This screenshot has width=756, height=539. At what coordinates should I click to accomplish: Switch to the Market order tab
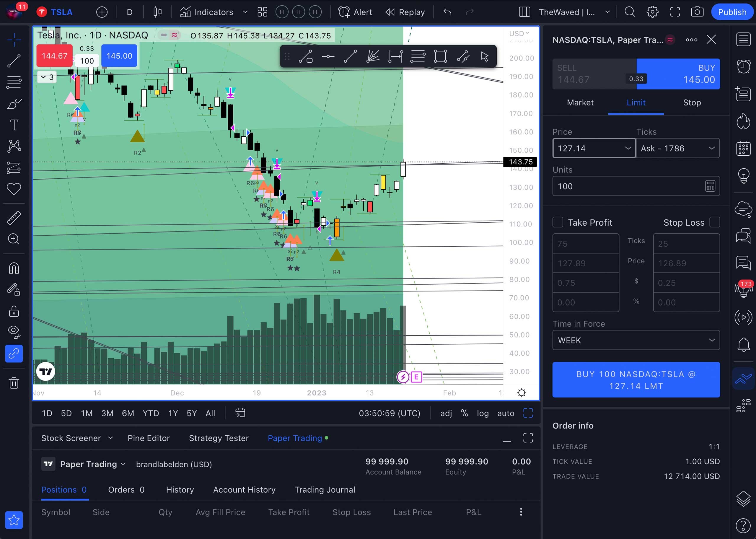580,102
